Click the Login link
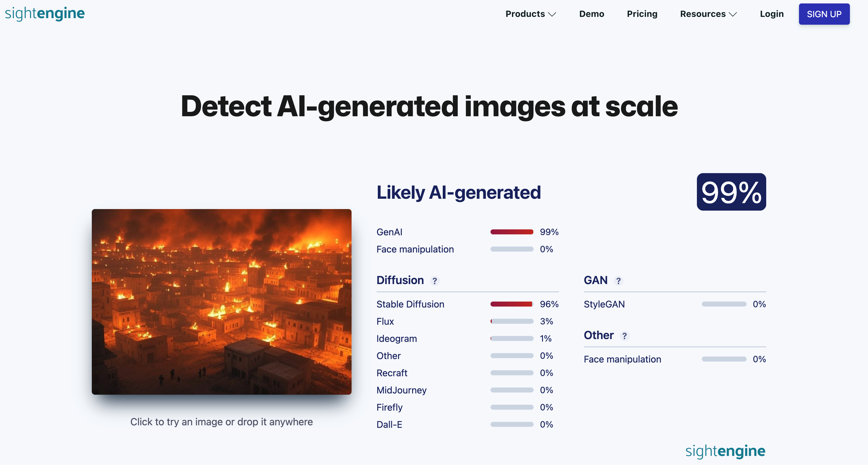 772,14
